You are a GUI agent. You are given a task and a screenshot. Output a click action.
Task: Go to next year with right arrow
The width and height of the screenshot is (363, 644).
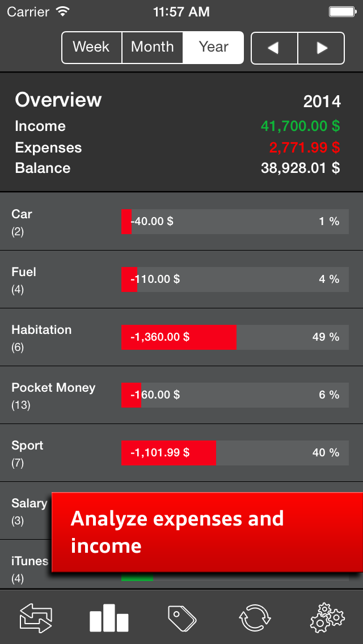coord(321,48)
